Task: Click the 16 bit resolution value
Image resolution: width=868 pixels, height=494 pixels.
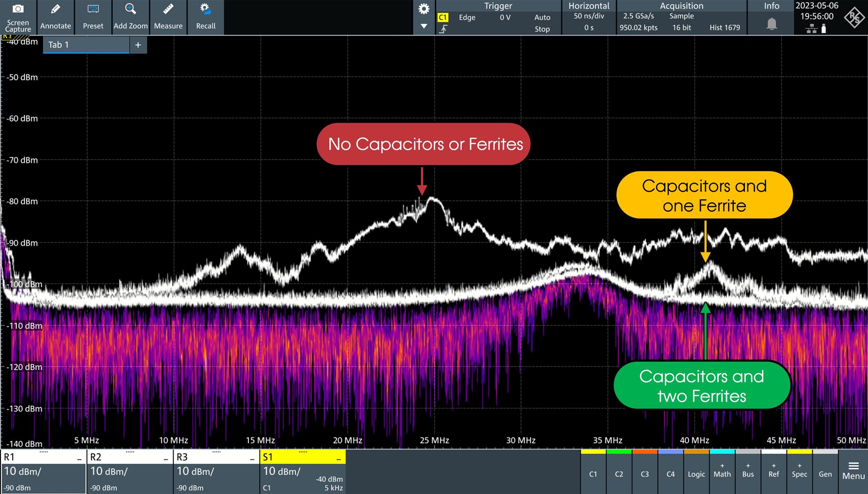Action: [682, 28]
